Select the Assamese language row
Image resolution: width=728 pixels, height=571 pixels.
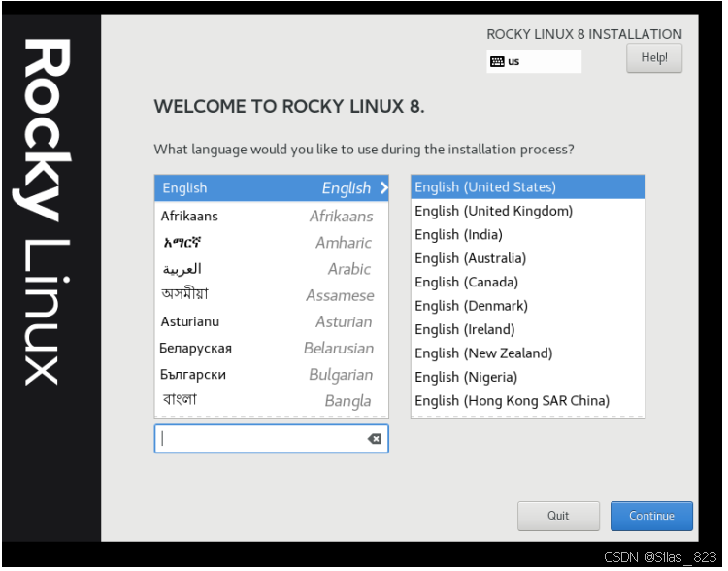pyautogui.click(x=273, y=296)
